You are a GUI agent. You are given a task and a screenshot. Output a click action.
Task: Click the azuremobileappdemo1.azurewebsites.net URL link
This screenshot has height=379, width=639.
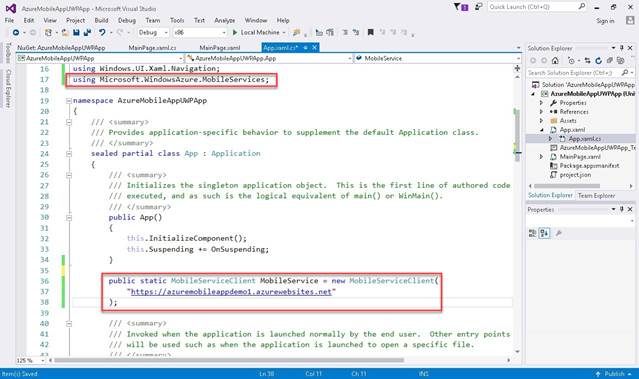point(231,292)
